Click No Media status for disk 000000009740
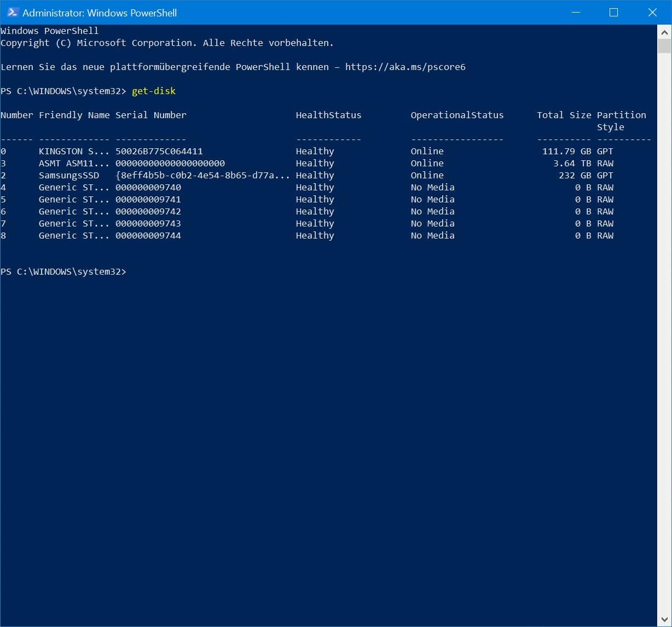Image resolution: width=672 pixels, height=627 pixels. click(433, 187)
